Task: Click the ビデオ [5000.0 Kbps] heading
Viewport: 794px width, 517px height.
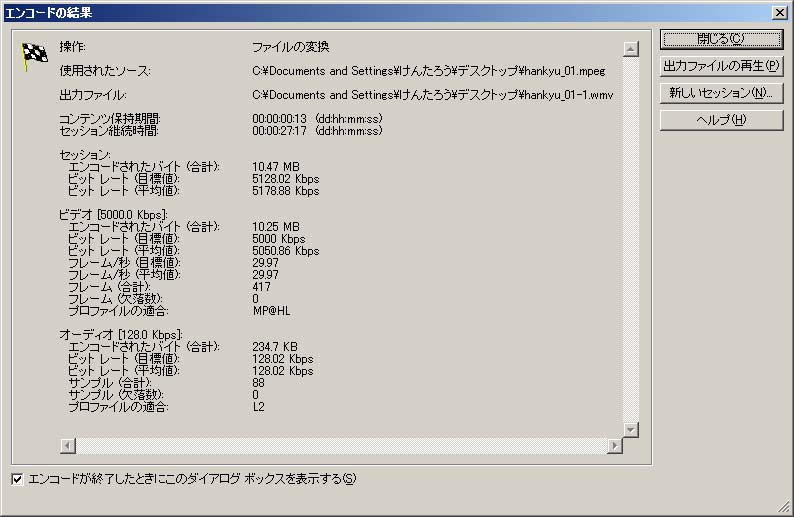Action: click(x=113, y=215)
